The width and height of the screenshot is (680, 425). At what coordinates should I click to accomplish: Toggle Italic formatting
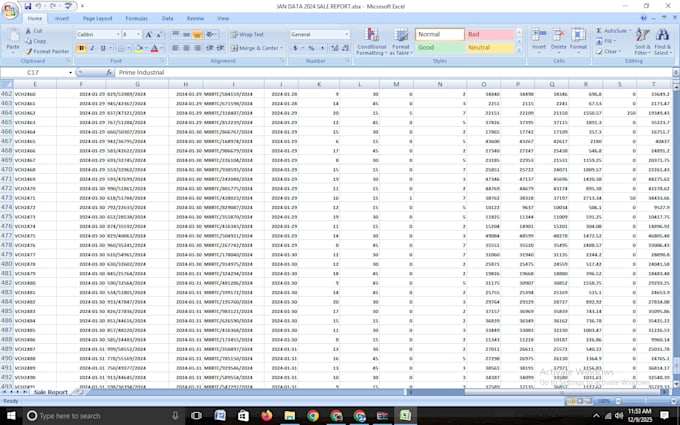coord(92,48)
